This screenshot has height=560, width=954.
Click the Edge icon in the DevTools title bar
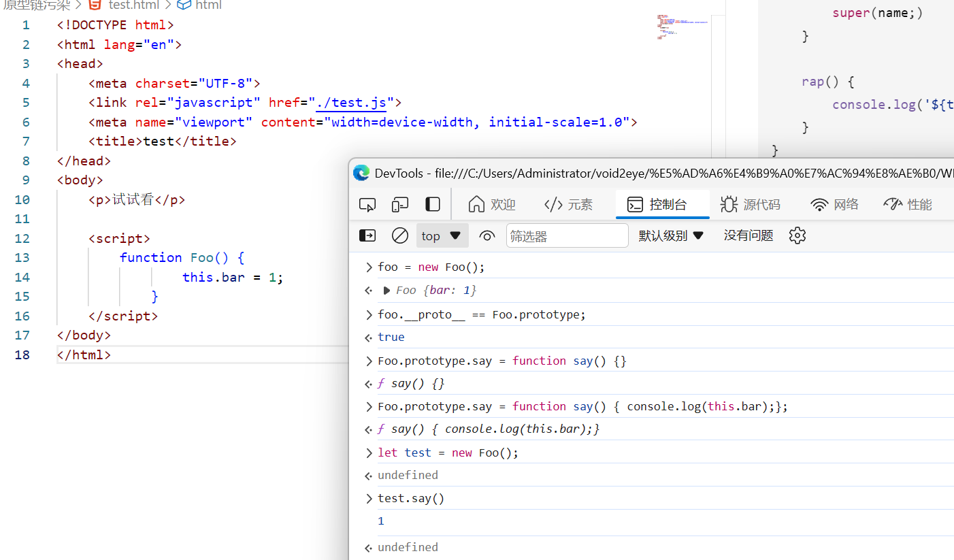[361, 173]
